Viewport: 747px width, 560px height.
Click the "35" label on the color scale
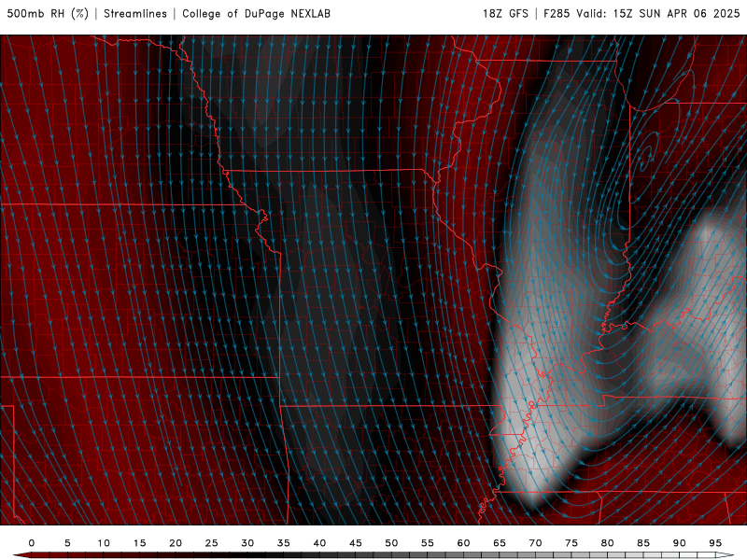[284, 543]
